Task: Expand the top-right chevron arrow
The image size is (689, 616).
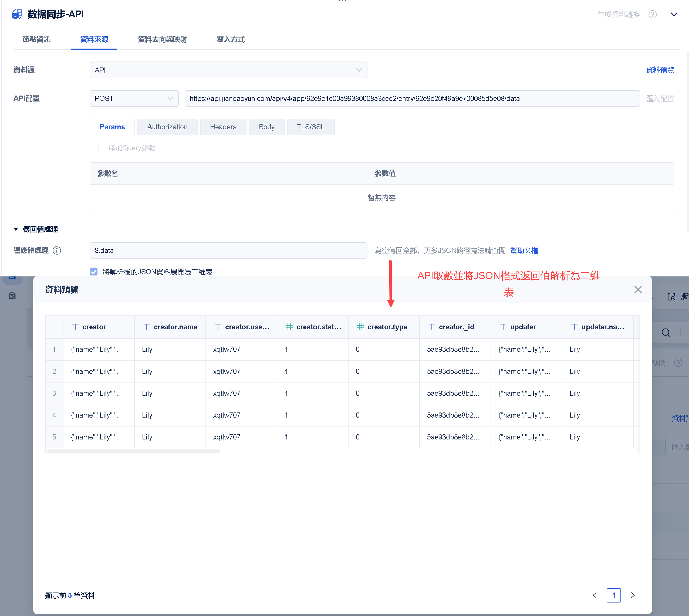Action: coord(674,14)
